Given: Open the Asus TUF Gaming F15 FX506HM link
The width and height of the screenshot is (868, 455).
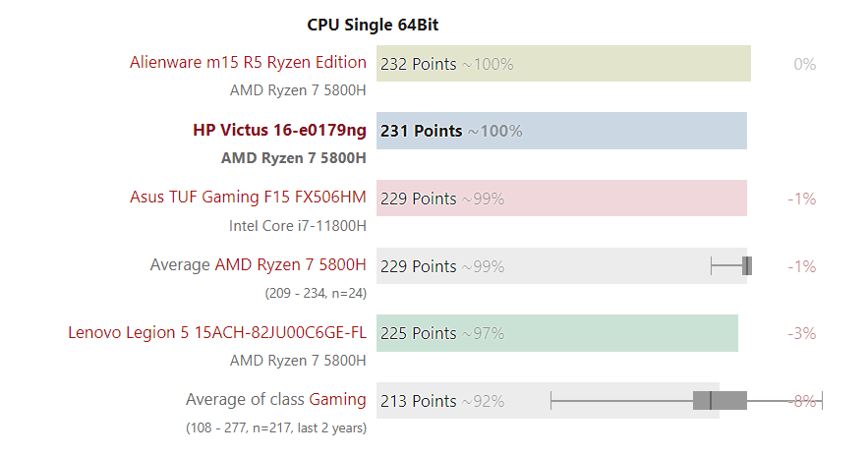Looking at the screenshot, I should (248, 198).
